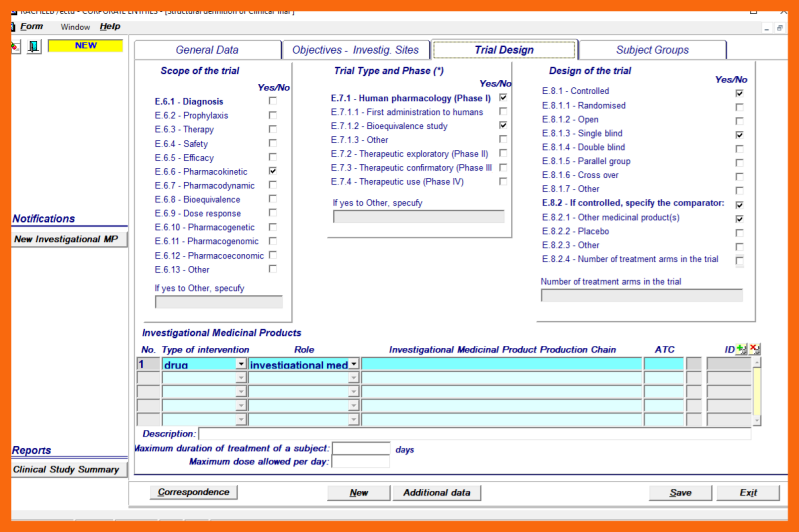Click the red X delete-row icon

click(x=755, y=349)
